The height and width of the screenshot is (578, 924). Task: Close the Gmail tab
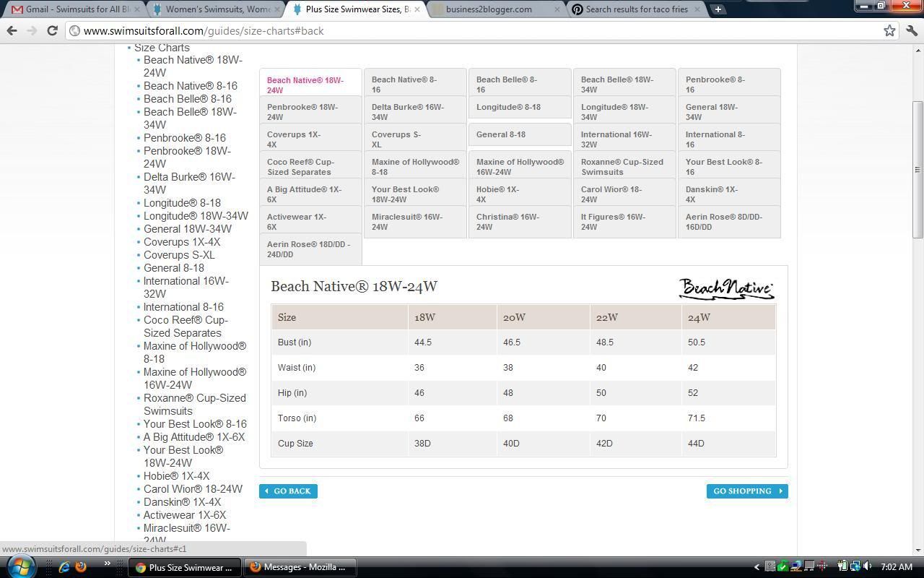[x=137, y=9]
